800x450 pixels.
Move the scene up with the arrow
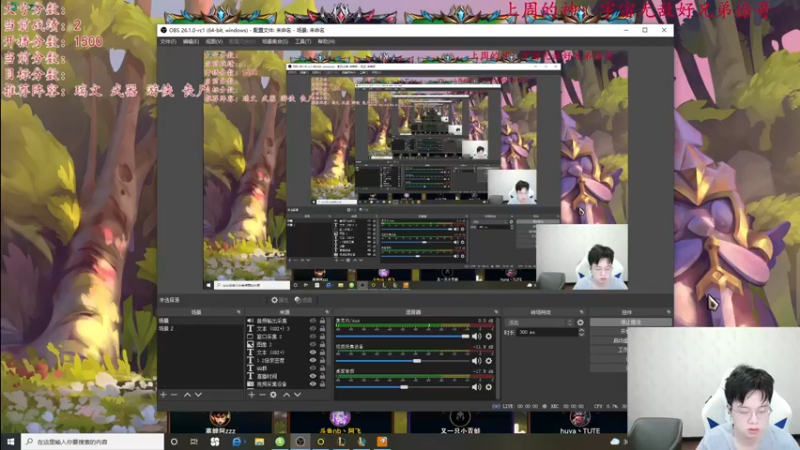[x=187, y=394]
